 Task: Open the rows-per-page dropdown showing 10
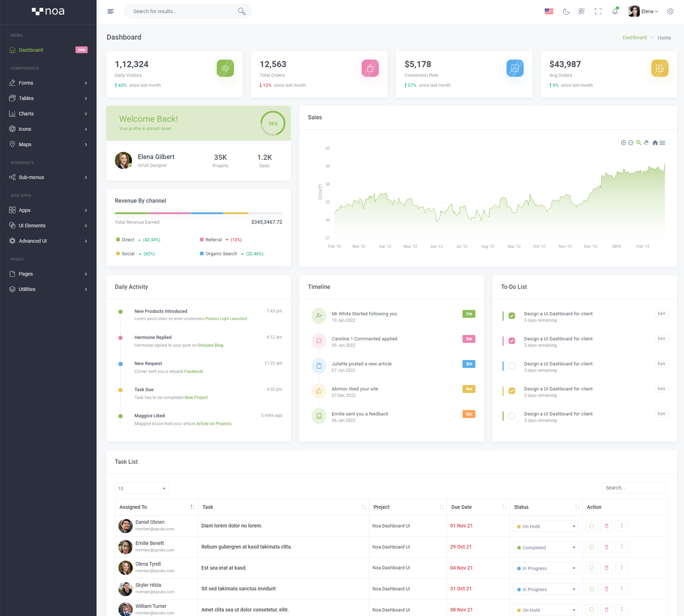[142, 488]
